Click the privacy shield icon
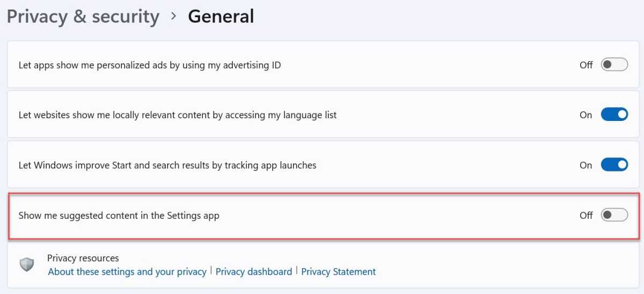This screenshot has height=294, width=644. 26,264
